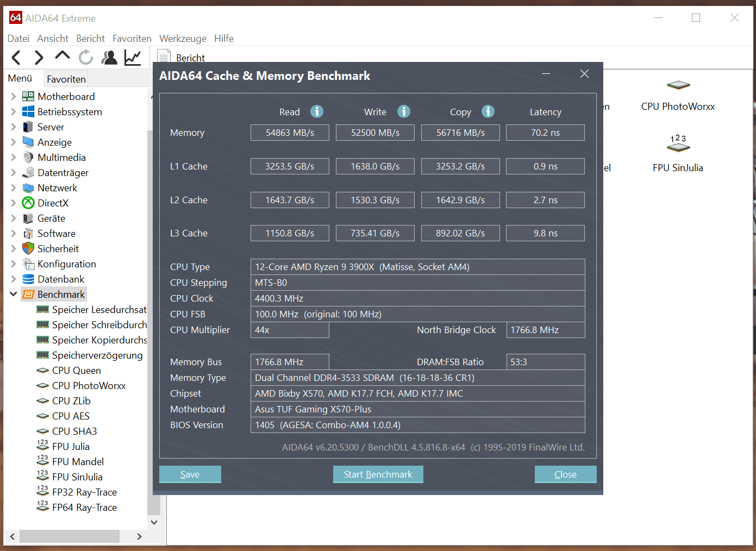The width and height of the screenshot is (756, 551).
Task: Select the Datenbank database icon
Action: [28, 279]
